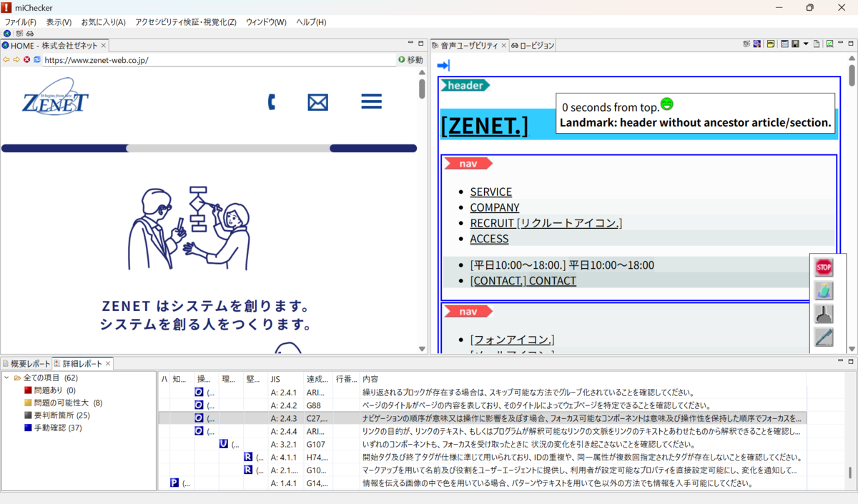Collapse the 全ての項目 (62) tree node
Viewport: 858px width, 504px height.
6,377
